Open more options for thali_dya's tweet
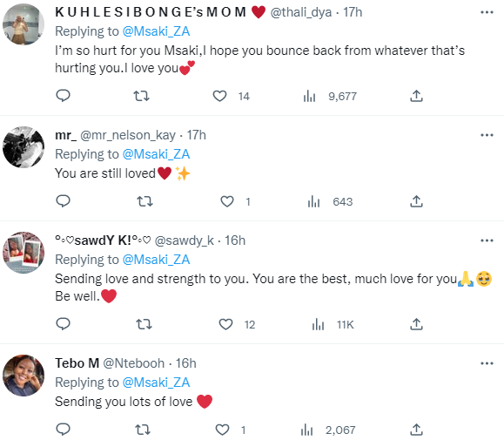This screenshot has width=504, height=447. tap(487, 12)
